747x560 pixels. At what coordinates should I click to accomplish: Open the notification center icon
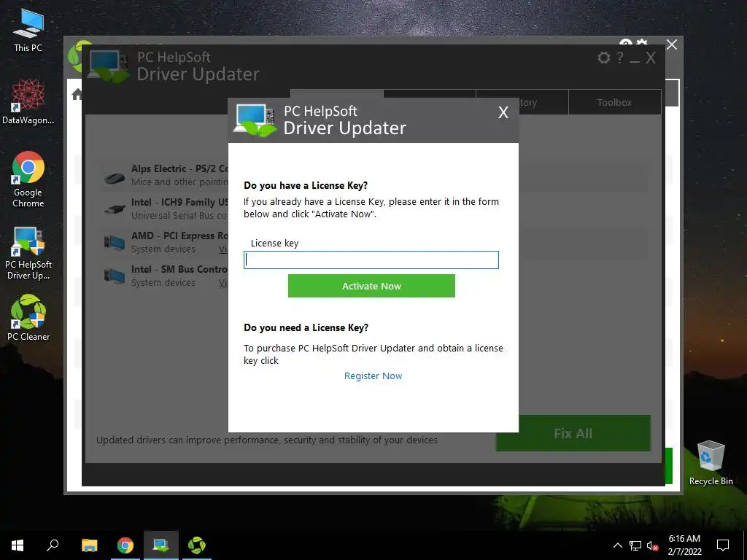(x=723, y=545)
